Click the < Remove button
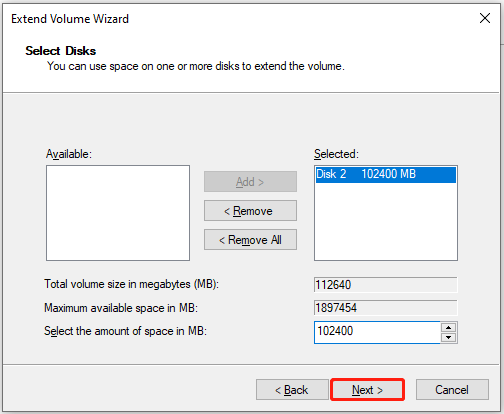504x414 pixels. coord(250,211)
